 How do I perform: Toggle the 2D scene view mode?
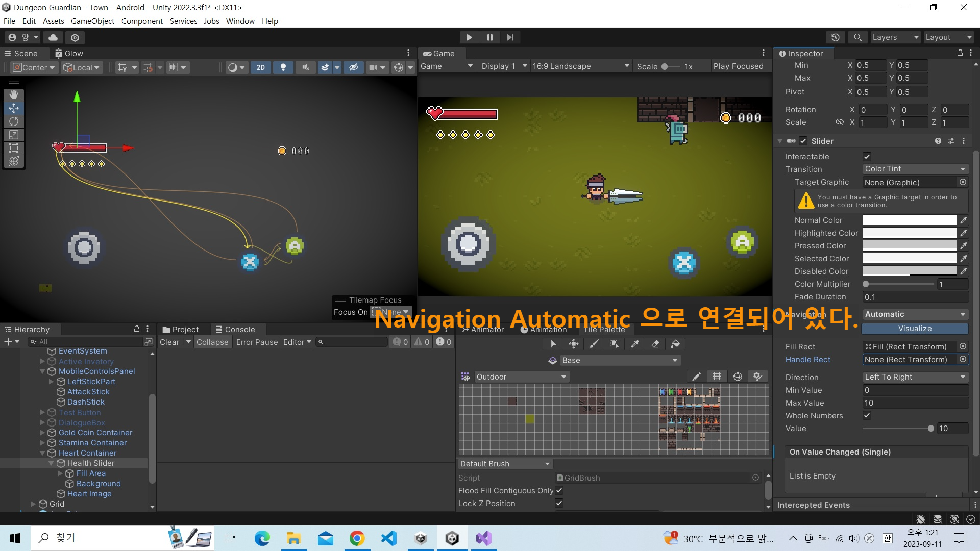260,67
